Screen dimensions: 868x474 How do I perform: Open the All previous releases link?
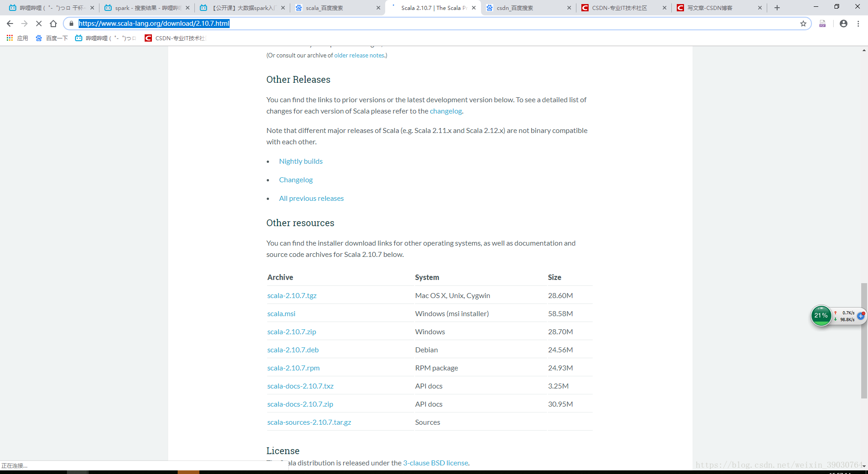pos(311,198)
